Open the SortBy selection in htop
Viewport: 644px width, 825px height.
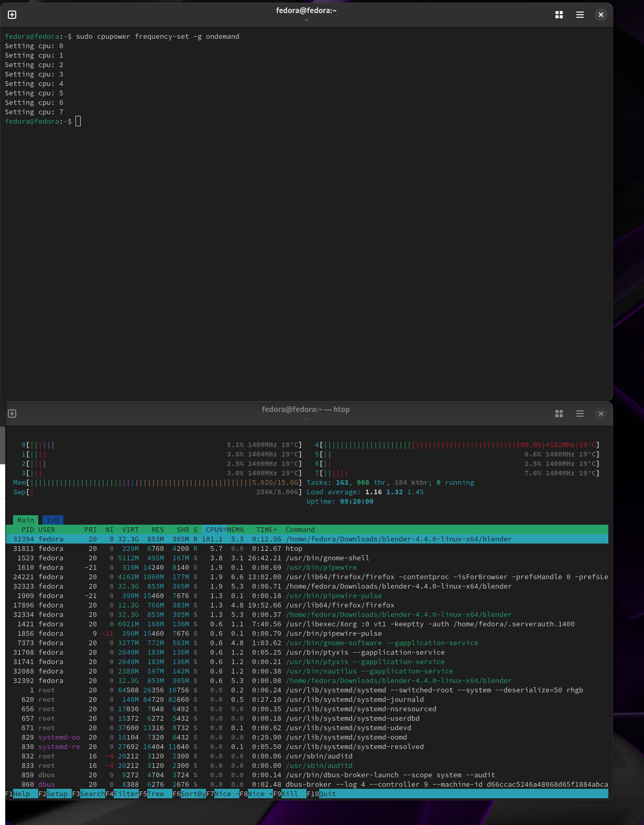(x=193, y=794)
